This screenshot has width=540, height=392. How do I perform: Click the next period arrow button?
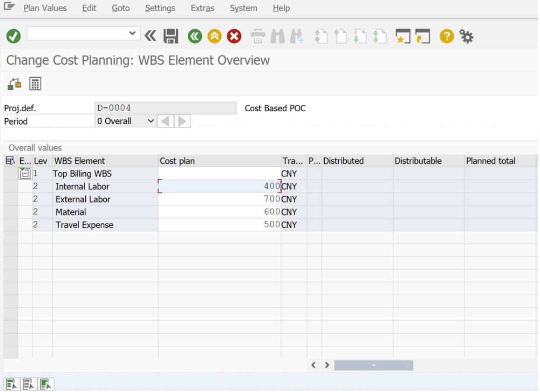click(x=183, y=121)
